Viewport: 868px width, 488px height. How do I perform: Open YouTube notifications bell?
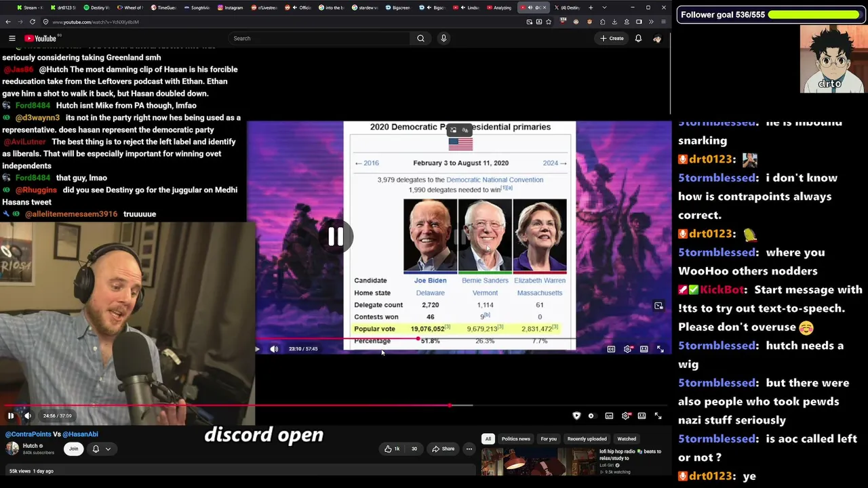pyautogui.click(x=638, y=39)
